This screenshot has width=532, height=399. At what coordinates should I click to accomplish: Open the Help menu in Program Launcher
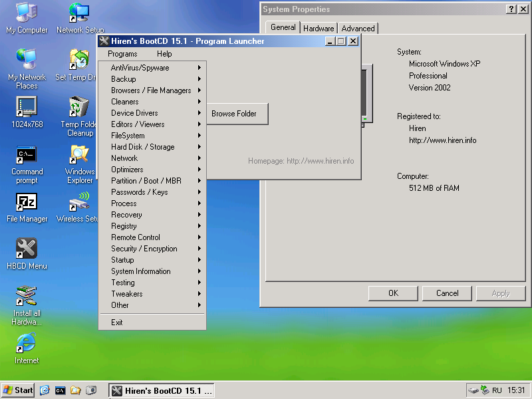(164, 54)
